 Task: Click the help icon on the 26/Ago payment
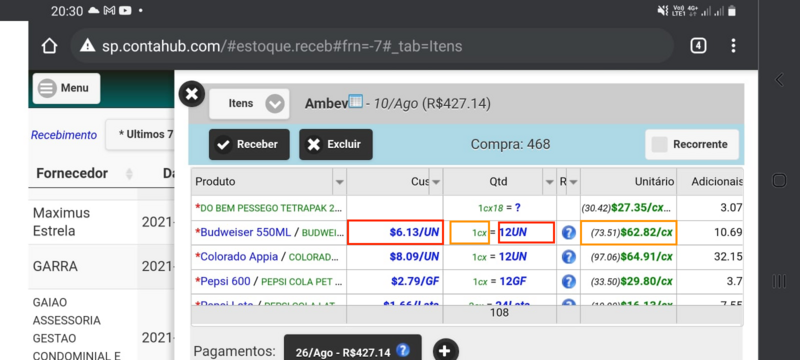(x=403, y=351)
